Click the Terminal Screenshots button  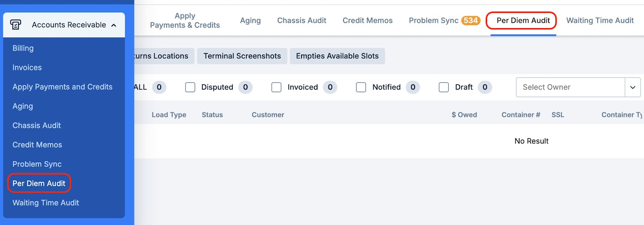242,56
